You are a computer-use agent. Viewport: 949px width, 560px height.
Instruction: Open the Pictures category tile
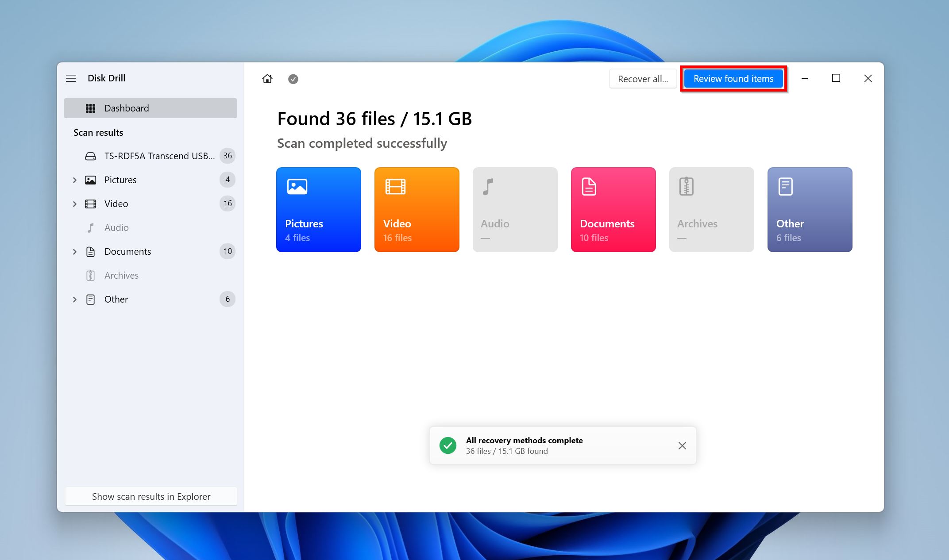point(319,210)
